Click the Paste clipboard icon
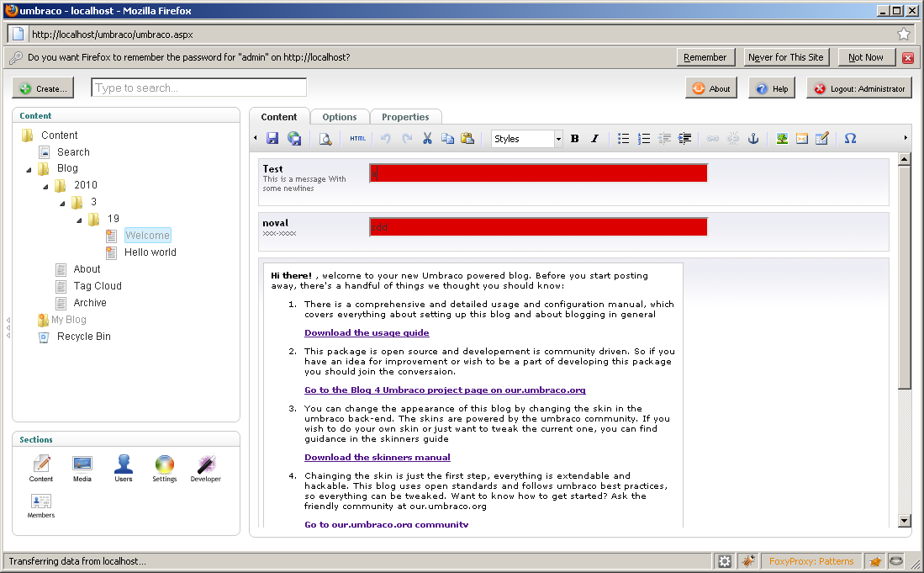The width and height of the screenshot is (924, 573). tap(467, 139)
